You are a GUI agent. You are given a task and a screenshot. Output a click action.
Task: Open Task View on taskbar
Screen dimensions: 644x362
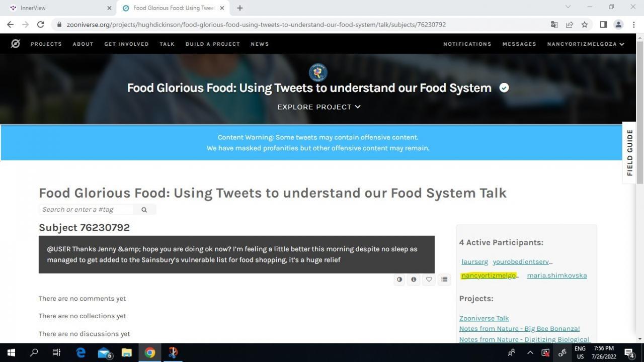[x=56, y=352]
